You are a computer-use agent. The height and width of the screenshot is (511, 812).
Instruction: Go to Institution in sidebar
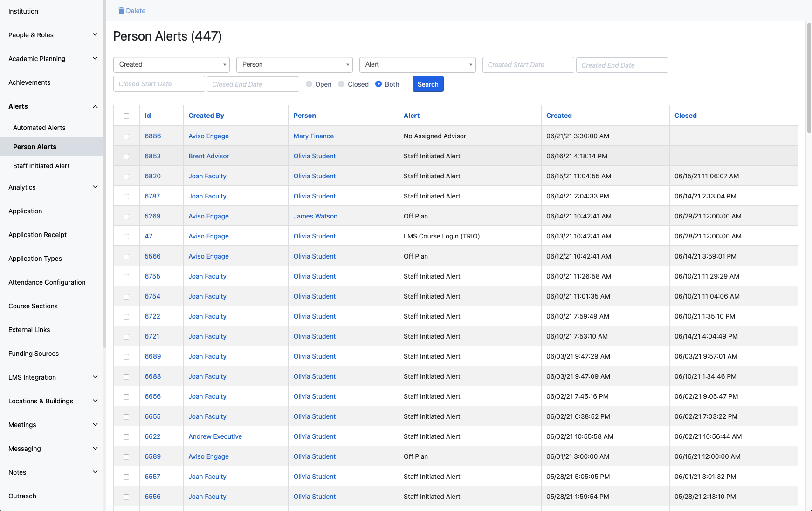[23, 11]
